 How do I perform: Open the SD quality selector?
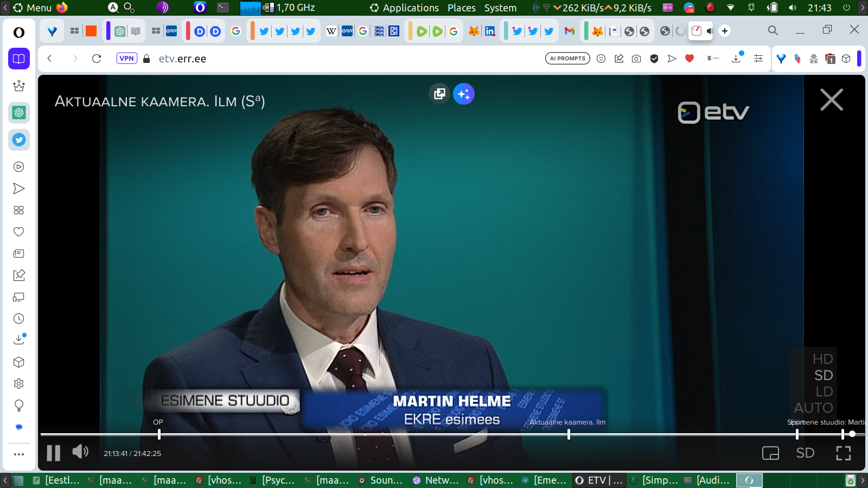tap(805, 453)
